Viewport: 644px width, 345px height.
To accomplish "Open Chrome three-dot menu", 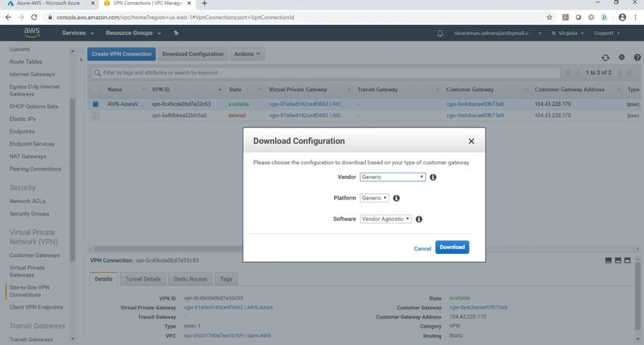I will [x=636, y=17].
